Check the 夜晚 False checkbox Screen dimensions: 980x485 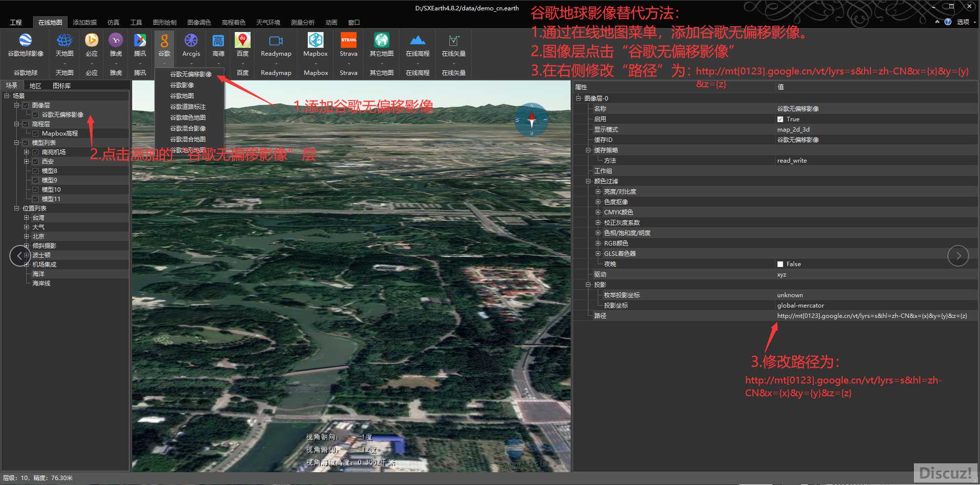point(780,264)
